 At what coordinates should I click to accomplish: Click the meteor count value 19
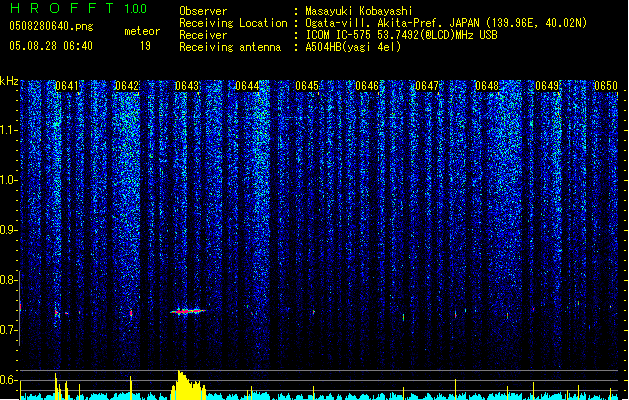[x=145, y=46]
